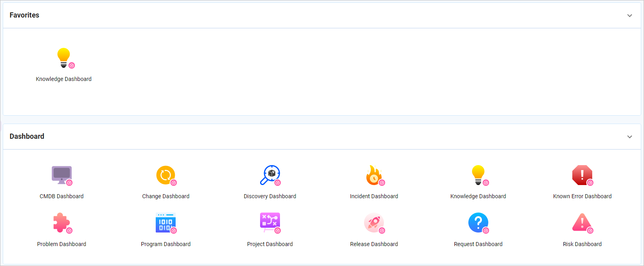The width and height of the screenshot is (644, 266).
Task: Click the "Request Dashboard" text label
Action: tap(478, 244)
